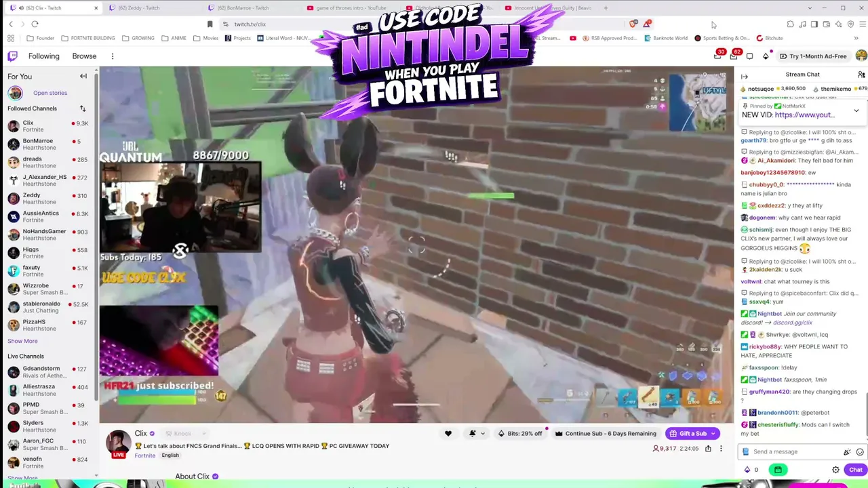Open channel points rewards button

[x=778, y=470]
